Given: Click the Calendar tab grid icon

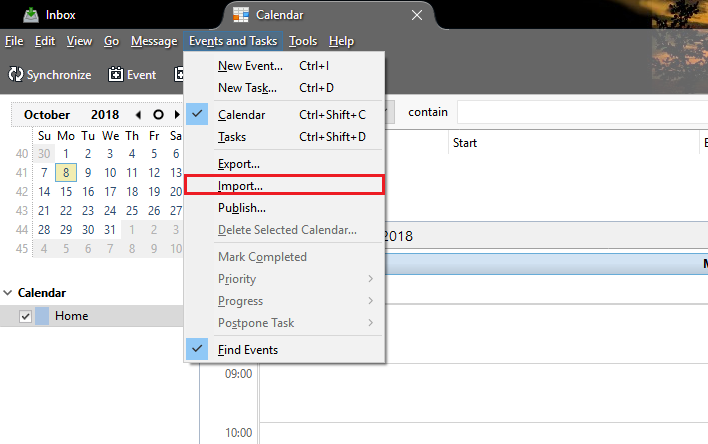Looking at the screenshot, I should (241, 14).
